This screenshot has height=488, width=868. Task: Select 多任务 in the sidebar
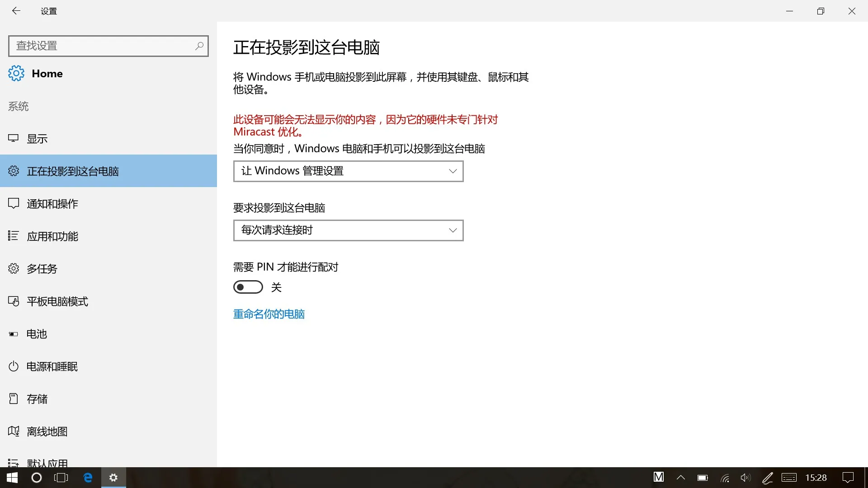[x=108, y=268]
